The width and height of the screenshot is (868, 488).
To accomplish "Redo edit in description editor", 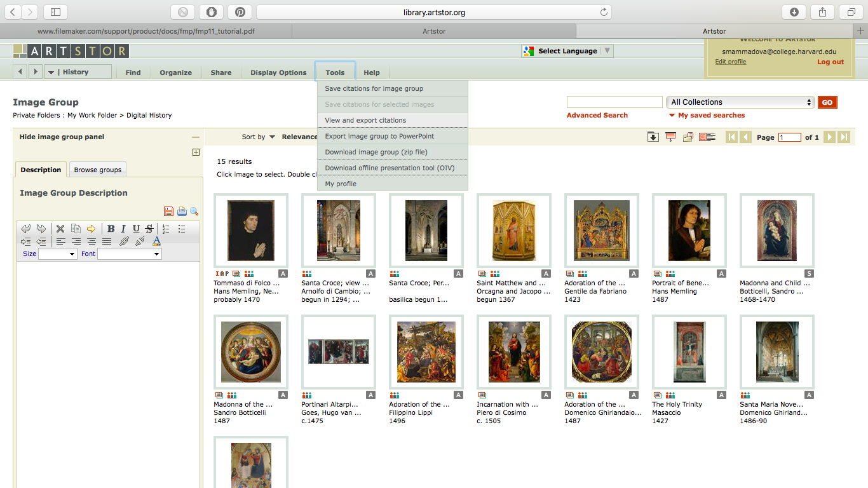I will 41,229.
